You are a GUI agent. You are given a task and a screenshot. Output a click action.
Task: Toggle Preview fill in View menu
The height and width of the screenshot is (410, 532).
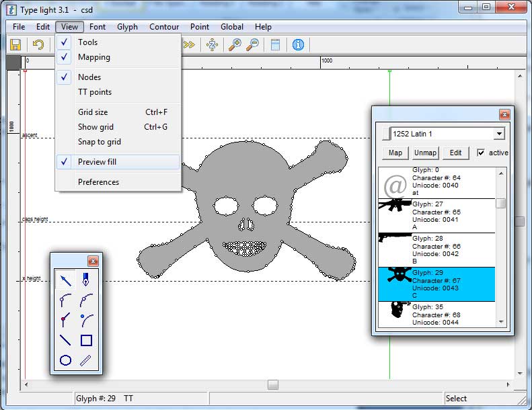tap(97, 162)
